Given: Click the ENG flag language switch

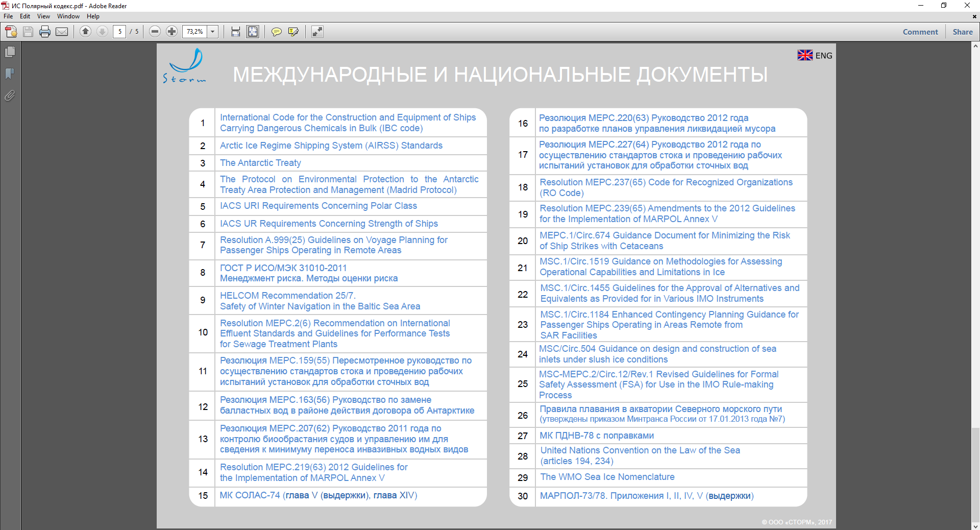Looking at the screenshot, I should pyautogui.click(x=815, y=55).
